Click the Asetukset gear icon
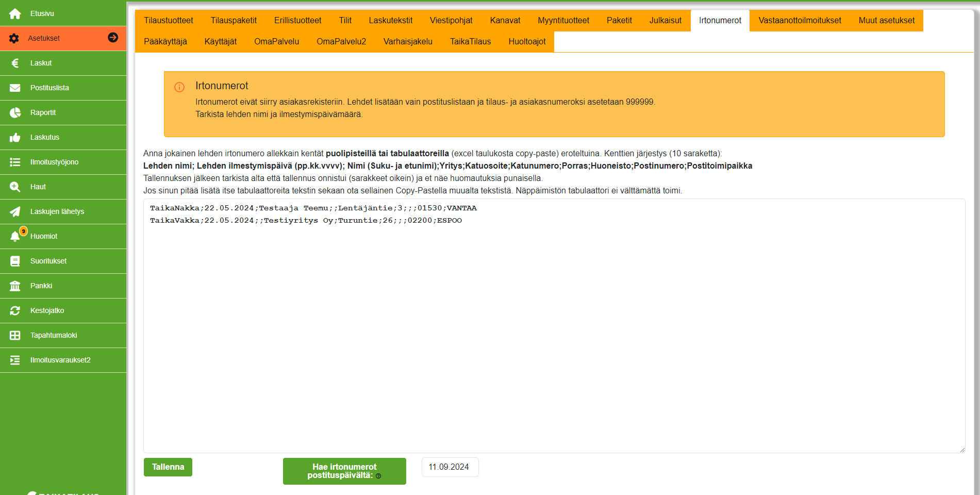 14,38
